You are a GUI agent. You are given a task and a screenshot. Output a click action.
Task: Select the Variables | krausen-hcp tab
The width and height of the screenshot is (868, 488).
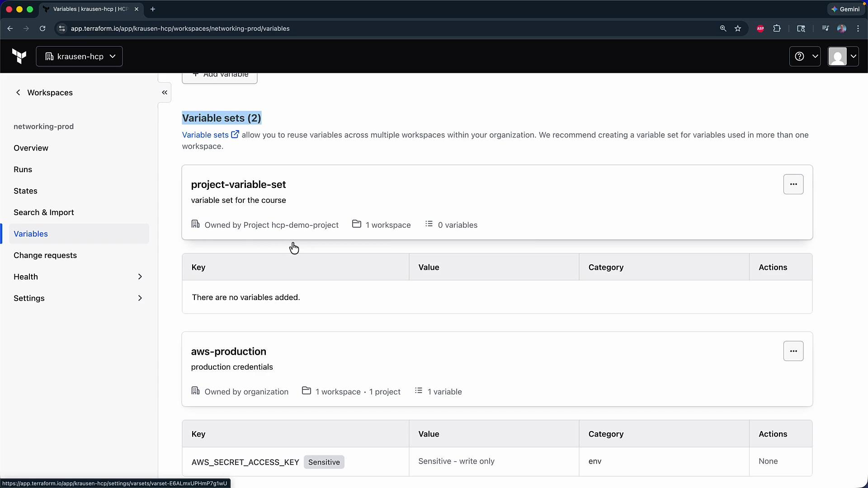point(90,9)
